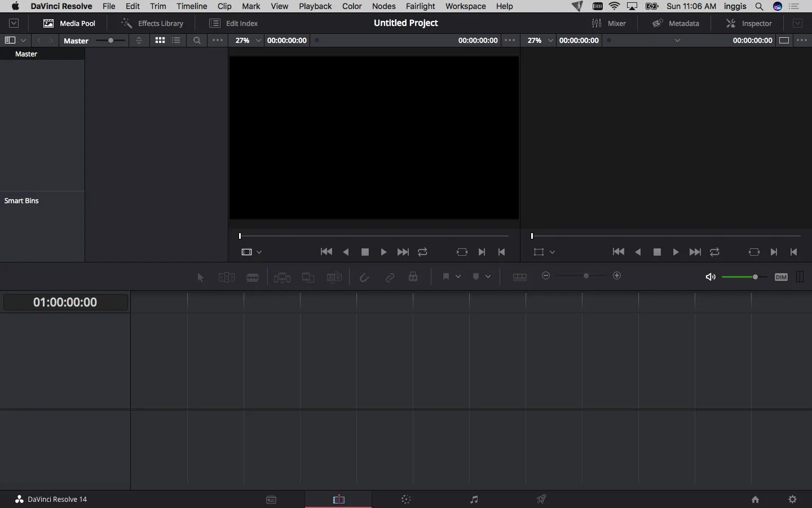The height and width of the screenshot is (508, 812).
Task: Switch to the Media page
Action: [271, 500]
